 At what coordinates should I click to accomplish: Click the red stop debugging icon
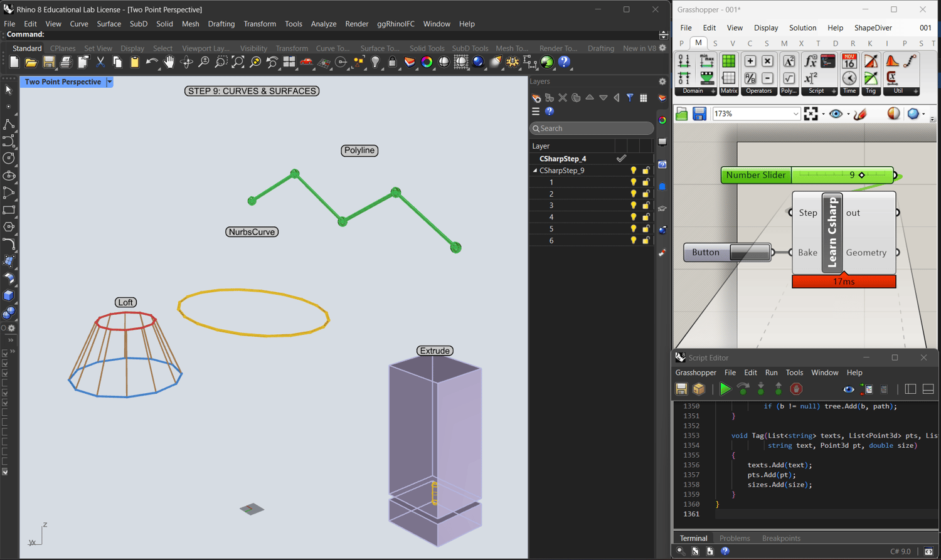click(x=796, y=389)
